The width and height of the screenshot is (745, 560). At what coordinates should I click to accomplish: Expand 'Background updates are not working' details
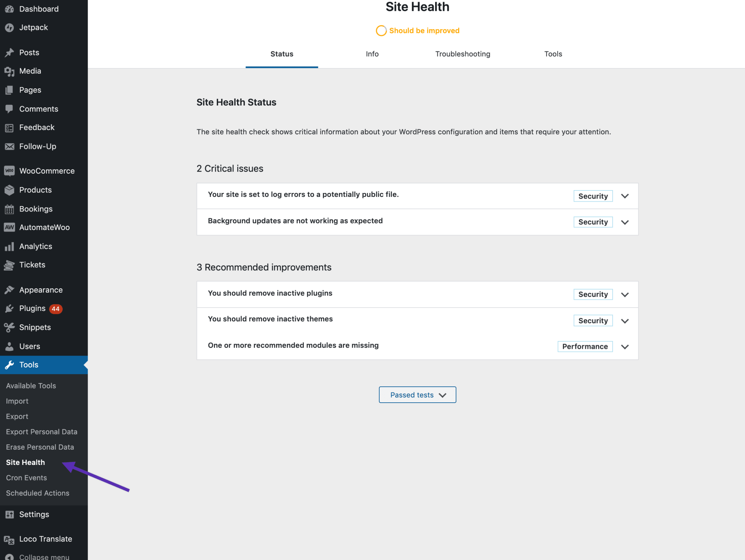coord(625,222)
